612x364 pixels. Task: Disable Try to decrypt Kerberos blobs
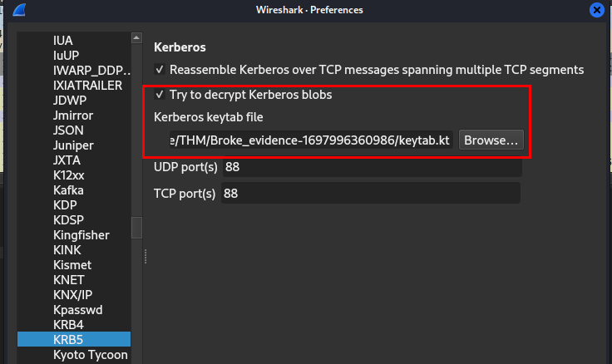[x=160, y=95]
